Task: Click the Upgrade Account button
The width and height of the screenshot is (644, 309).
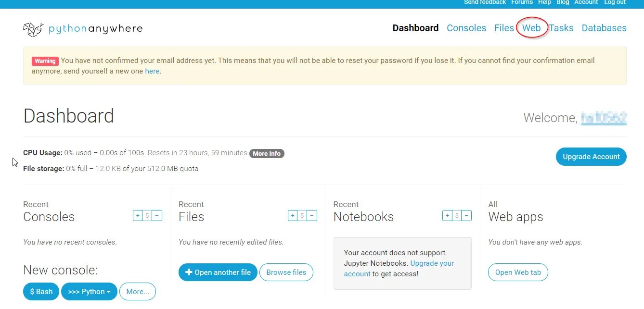Action: 591,157
